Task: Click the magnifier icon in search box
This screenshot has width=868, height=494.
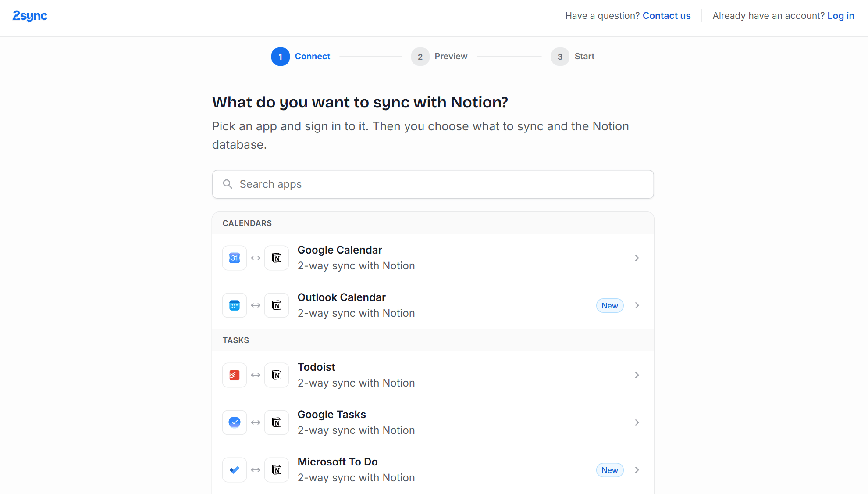Action: [x=228, y=184]
